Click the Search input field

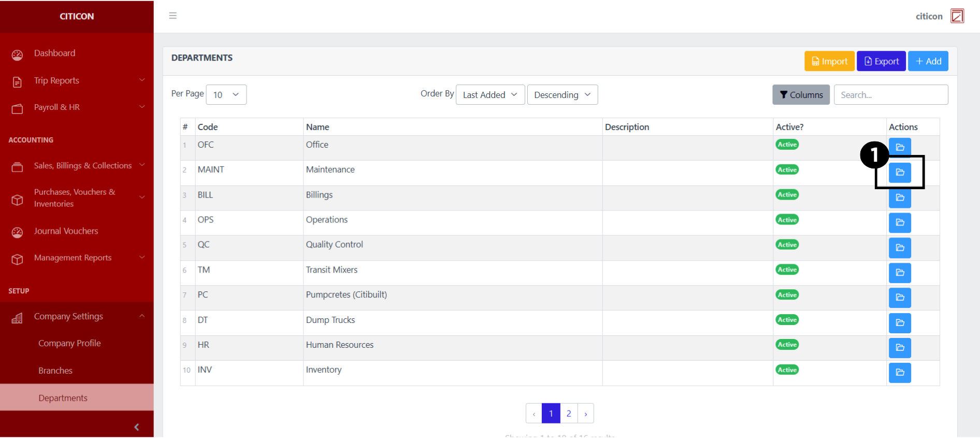[890, 95]
